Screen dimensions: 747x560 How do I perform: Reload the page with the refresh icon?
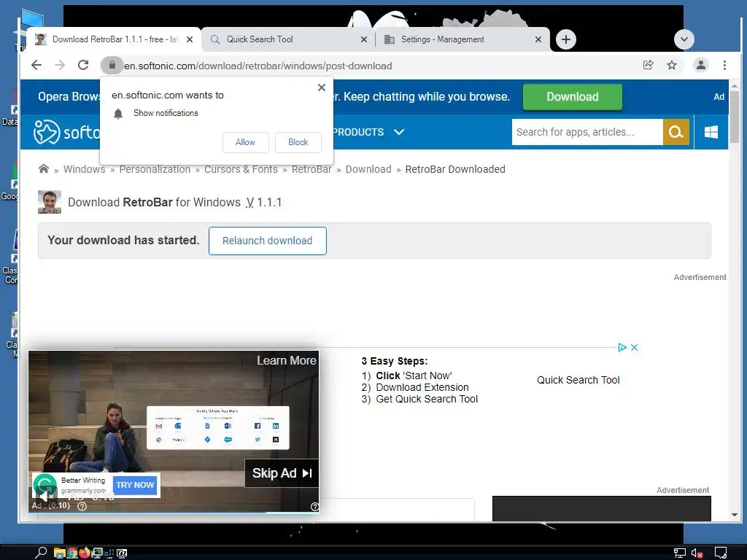click(83, 65)
